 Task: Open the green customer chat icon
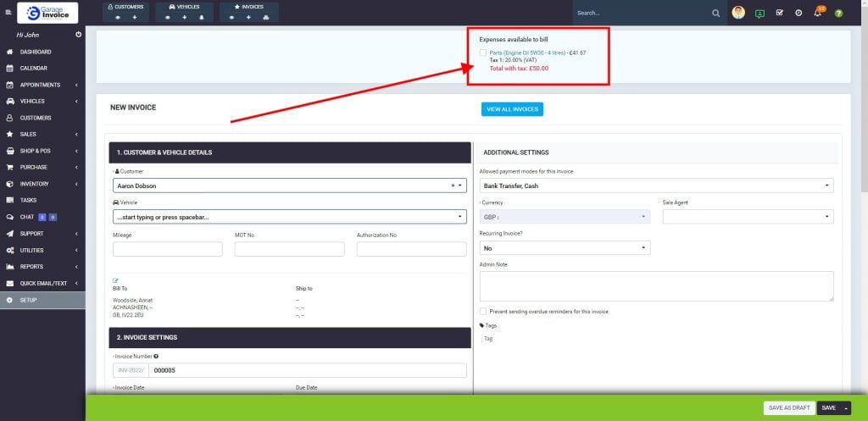point(759,14)
